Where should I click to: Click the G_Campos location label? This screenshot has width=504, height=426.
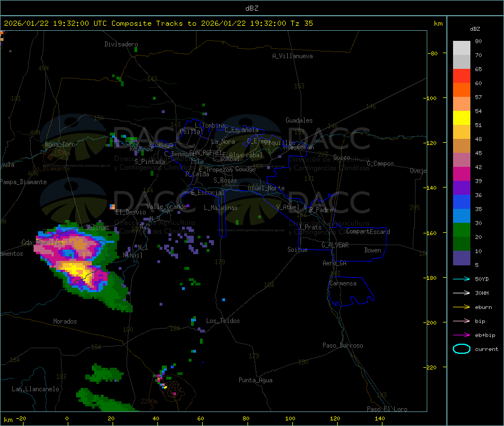(x=381, y=163)
